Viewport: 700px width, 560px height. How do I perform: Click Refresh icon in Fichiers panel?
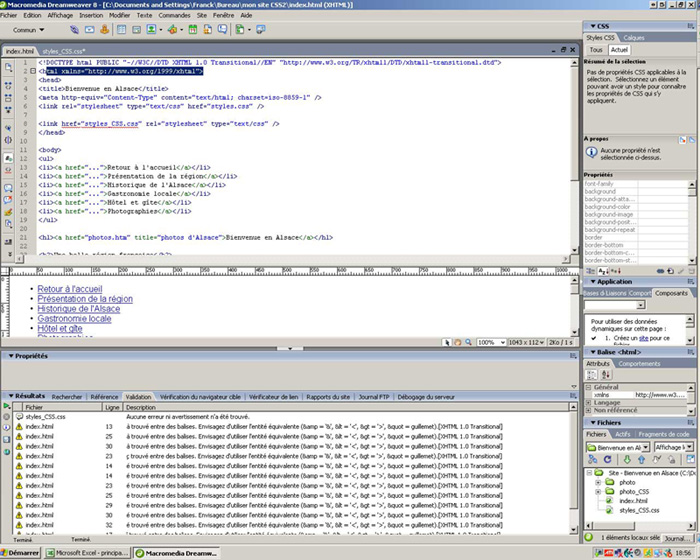[607, 459]
